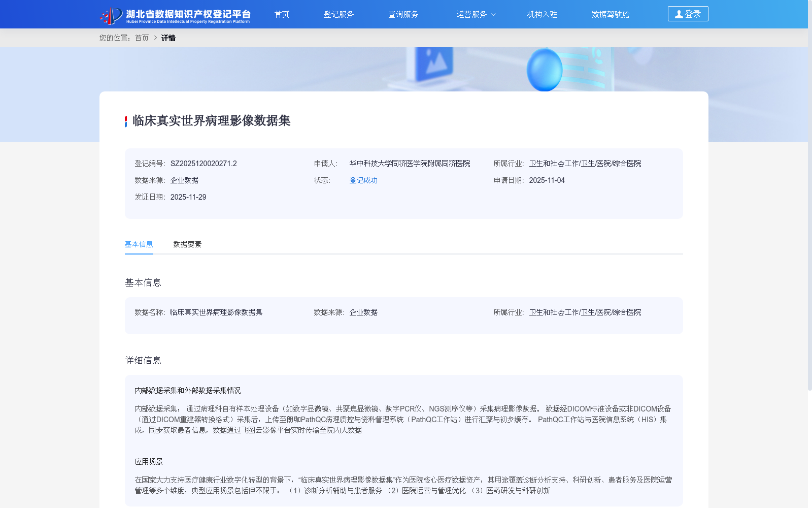This screenshot has height=508, width=812.
Task: Click the 基本信息 section heading
Action: point(143,282)
